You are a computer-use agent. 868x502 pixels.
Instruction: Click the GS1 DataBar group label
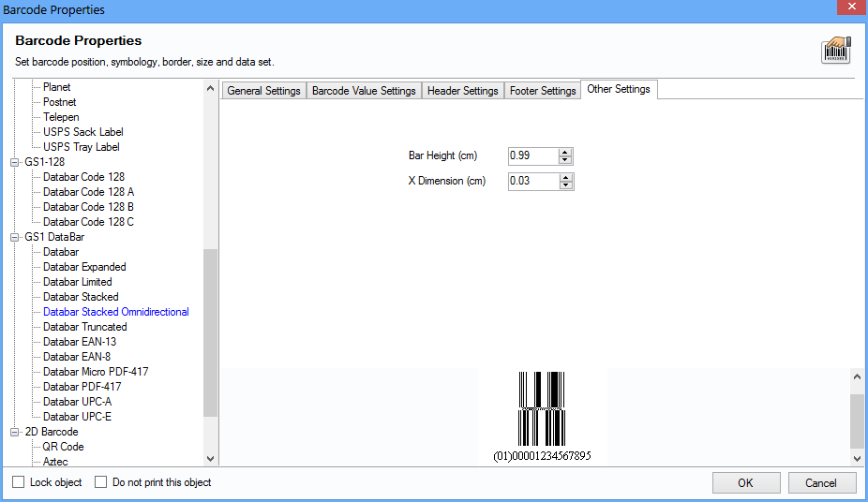[x=54, y=237]
